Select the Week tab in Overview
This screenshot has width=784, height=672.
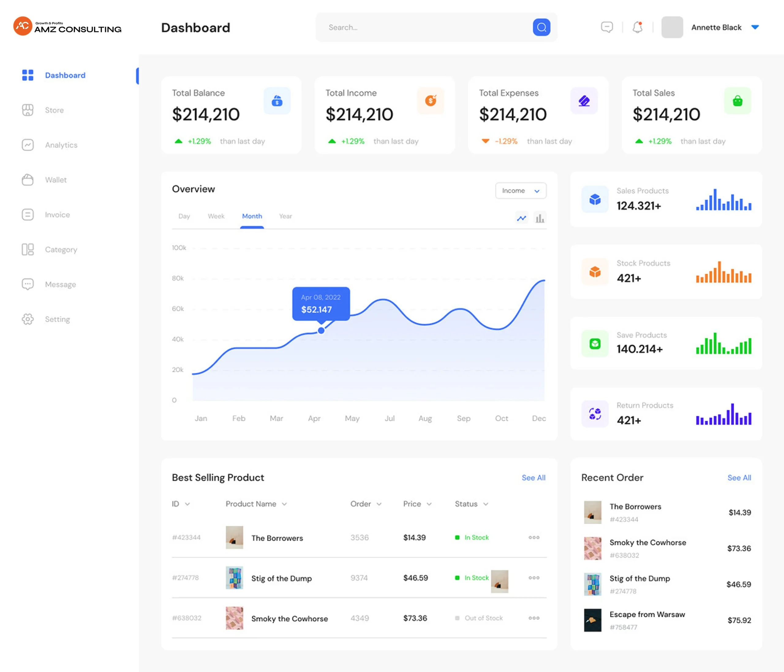click(216, 216)
